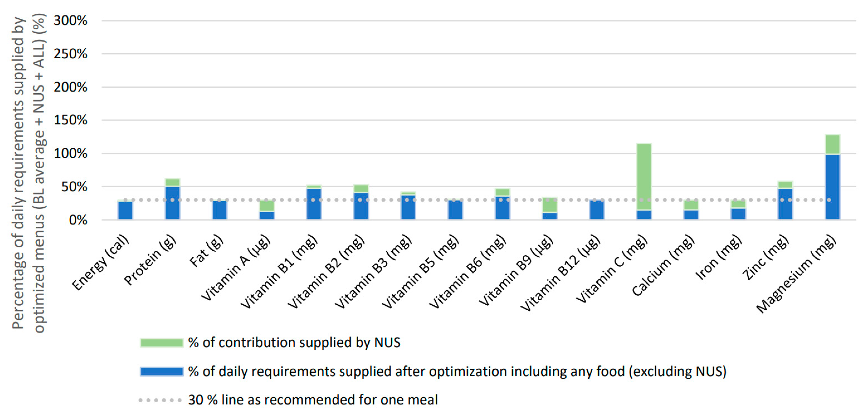Click the 100% y-axis tick label
The width and height of the screenshot is (868, 417).
(70, 153)
